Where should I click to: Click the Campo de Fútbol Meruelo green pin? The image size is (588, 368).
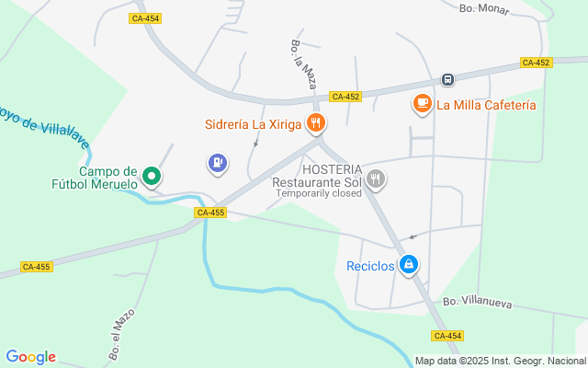(x=152, y=178)
